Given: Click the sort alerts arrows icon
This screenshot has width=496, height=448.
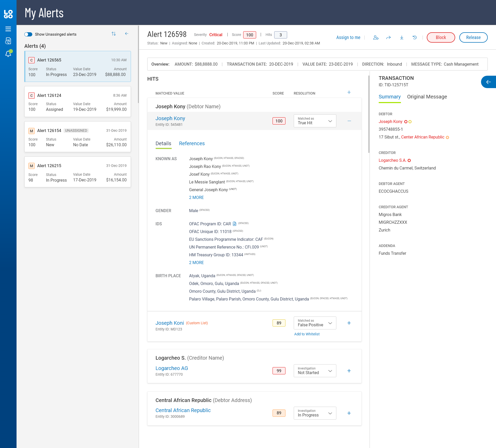Looking at the screenshot, I should coord(114,34).
